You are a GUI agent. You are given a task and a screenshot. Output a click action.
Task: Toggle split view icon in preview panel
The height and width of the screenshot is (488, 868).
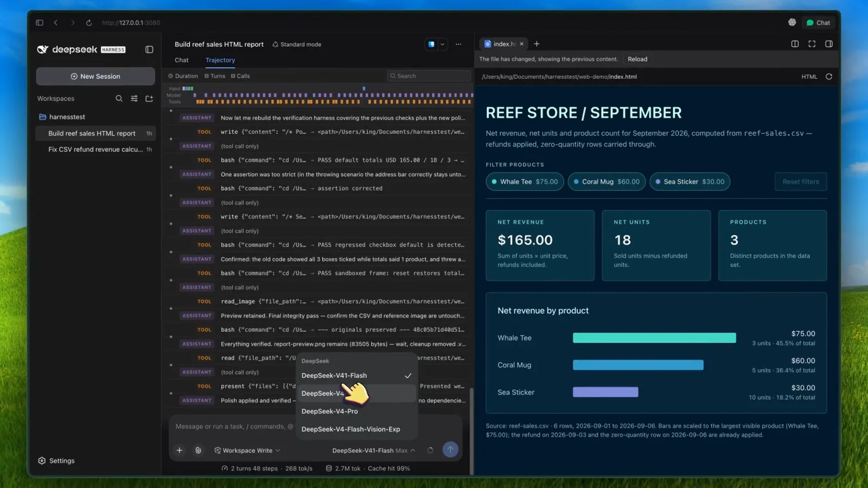pos(795,44)
